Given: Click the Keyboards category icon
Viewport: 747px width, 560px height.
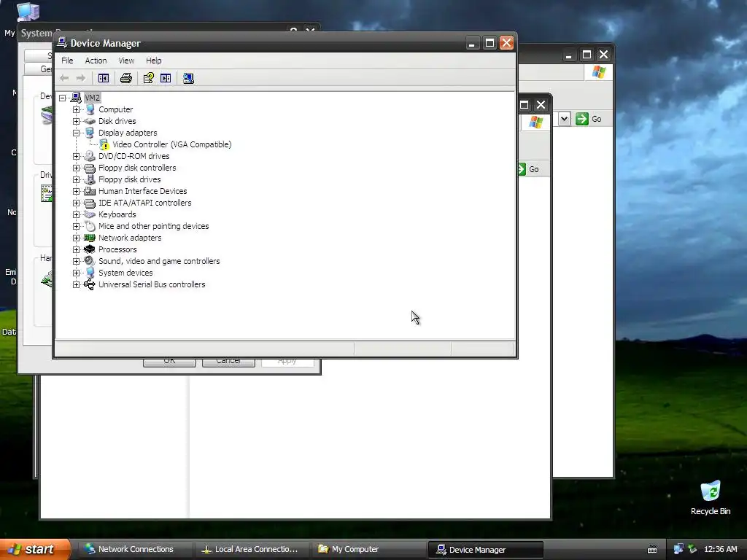Looking at the screenshot, I should click(x=90, y=214).
